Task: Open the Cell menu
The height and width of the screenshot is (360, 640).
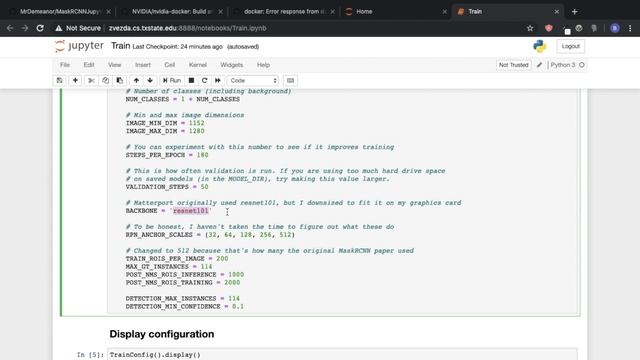Action: coord(170,65)
